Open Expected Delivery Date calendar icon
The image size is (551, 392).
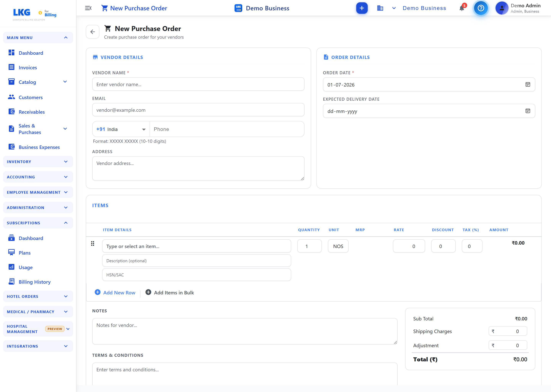528,111
